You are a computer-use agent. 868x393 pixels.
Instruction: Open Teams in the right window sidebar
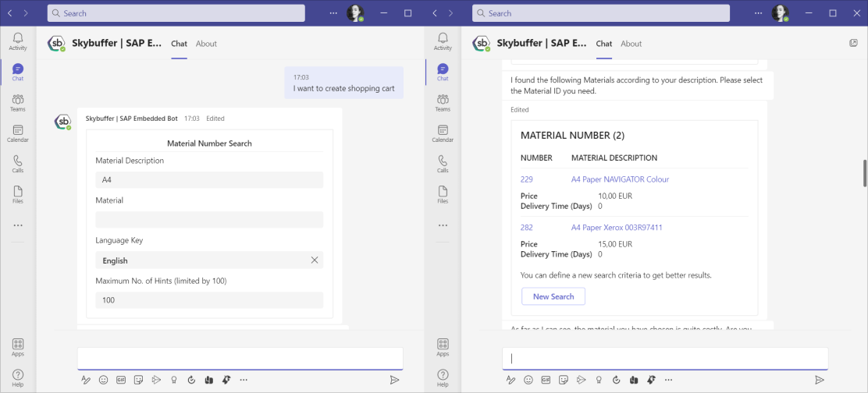[443, 103]
